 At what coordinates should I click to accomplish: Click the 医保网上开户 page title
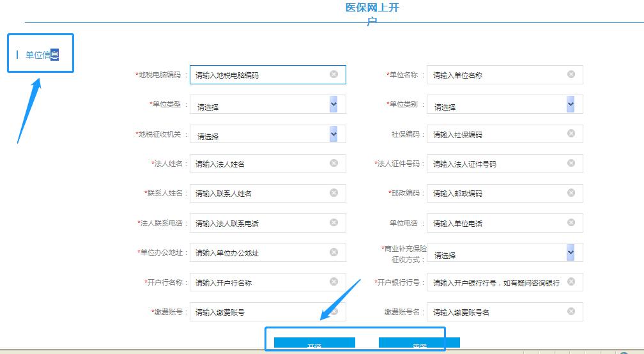tap(372, 13)
